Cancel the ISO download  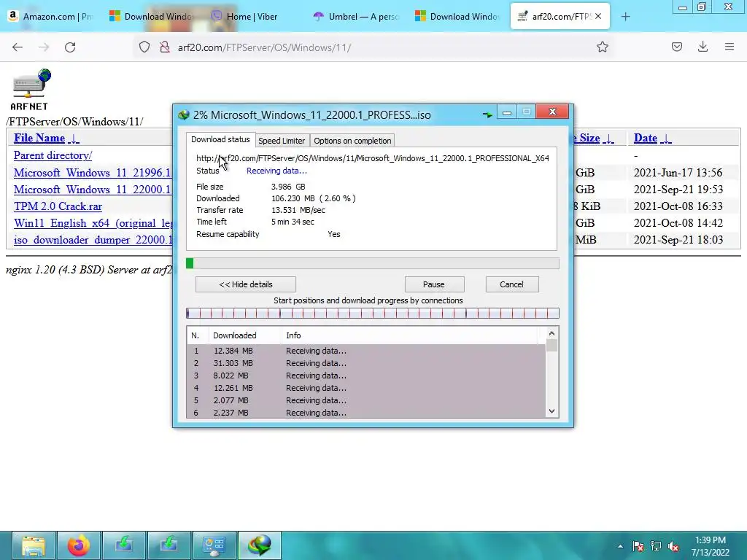pyautogui.click(x=511, y=284)
